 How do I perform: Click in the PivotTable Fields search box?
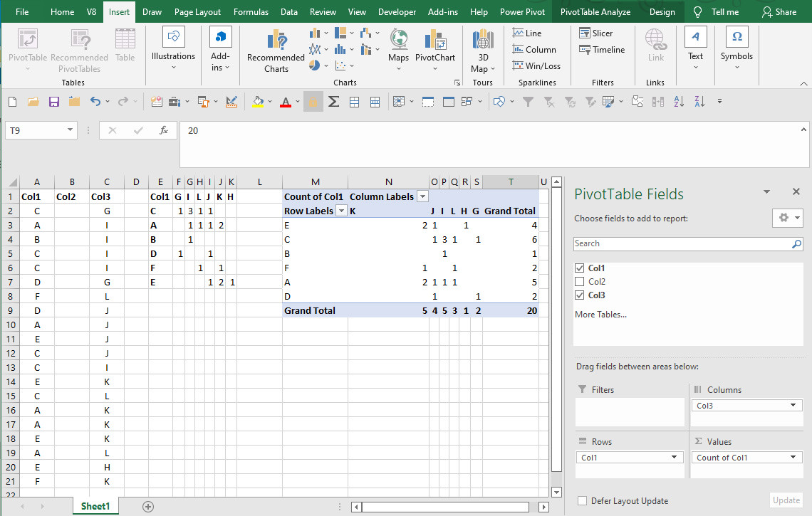682,244
